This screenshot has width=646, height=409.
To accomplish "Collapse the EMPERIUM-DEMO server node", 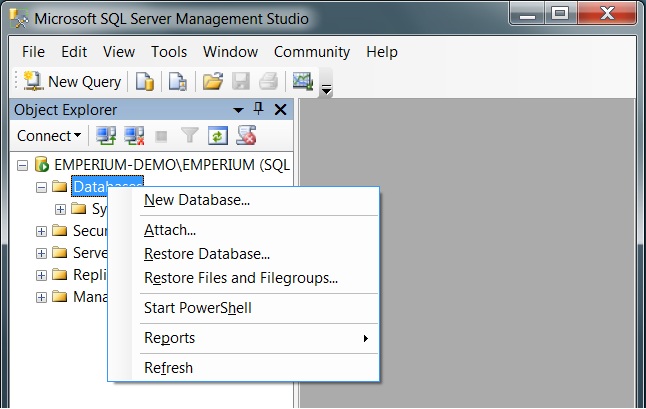I will (23, 164).
